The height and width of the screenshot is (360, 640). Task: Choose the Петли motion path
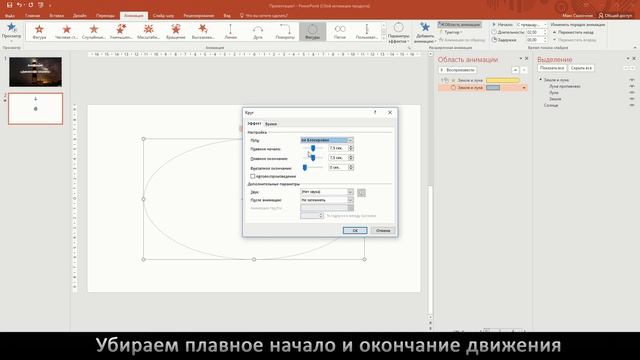point(340,32)
